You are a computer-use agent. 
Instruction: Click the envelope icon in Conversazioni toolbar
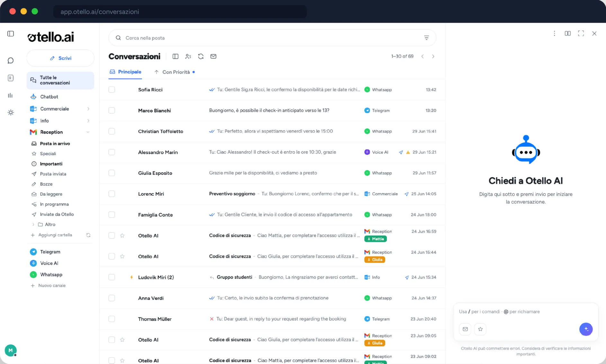coord(213,57)
